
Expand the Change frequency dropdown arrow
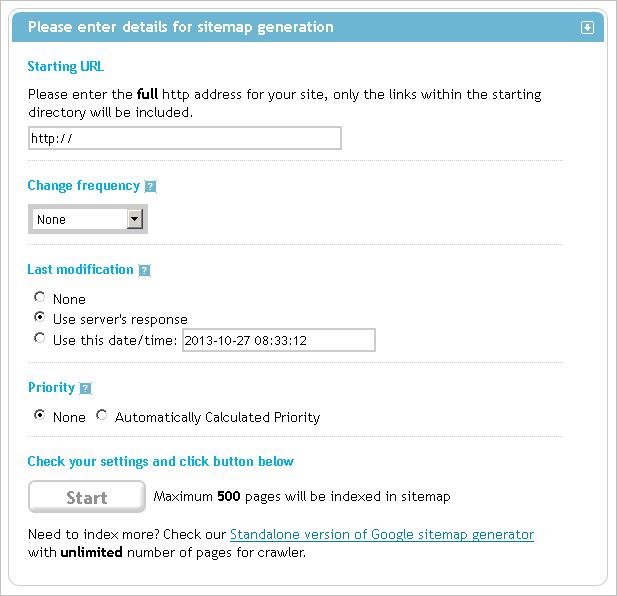click(134, 219)
